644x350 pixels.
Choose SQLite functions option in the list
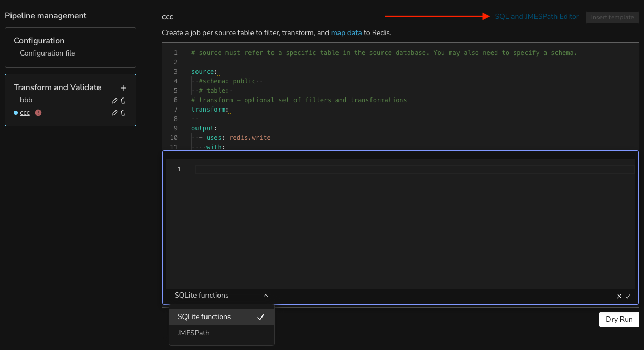pyautogui.click(x=204, y=317)
